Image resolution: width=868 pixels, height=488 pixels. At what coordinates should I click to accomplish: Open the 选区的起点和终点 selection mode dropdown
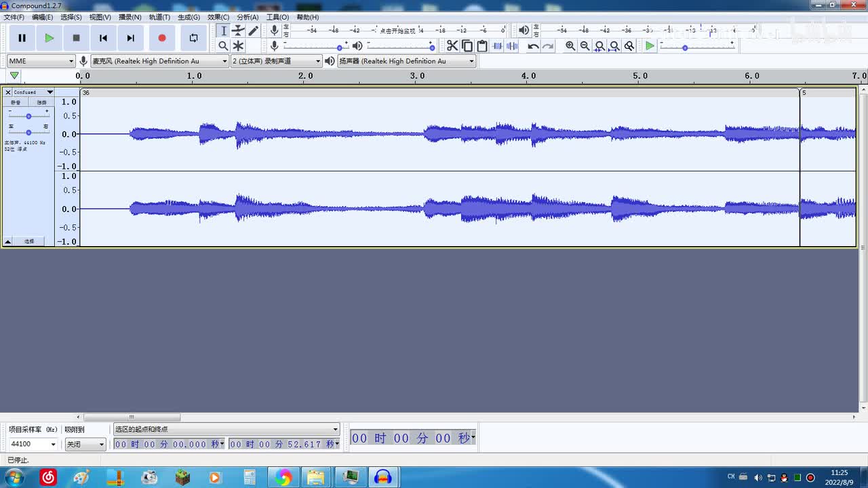[226, 429]
